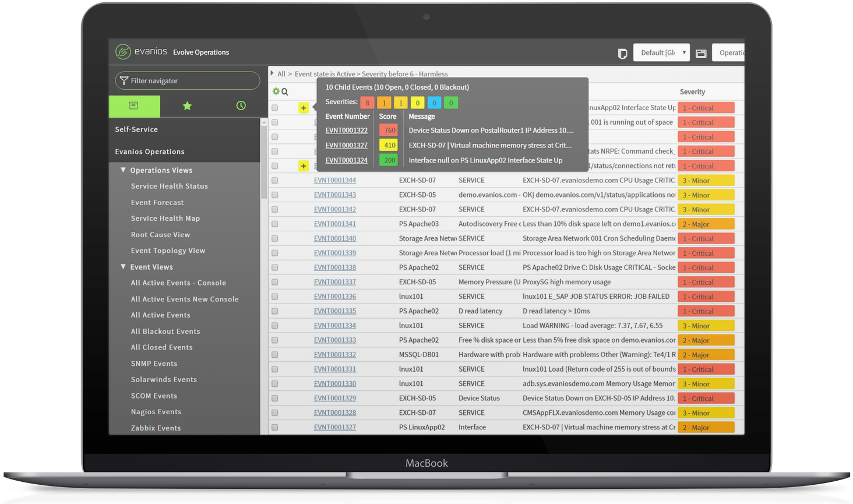Open Service Health Status view

169,186
